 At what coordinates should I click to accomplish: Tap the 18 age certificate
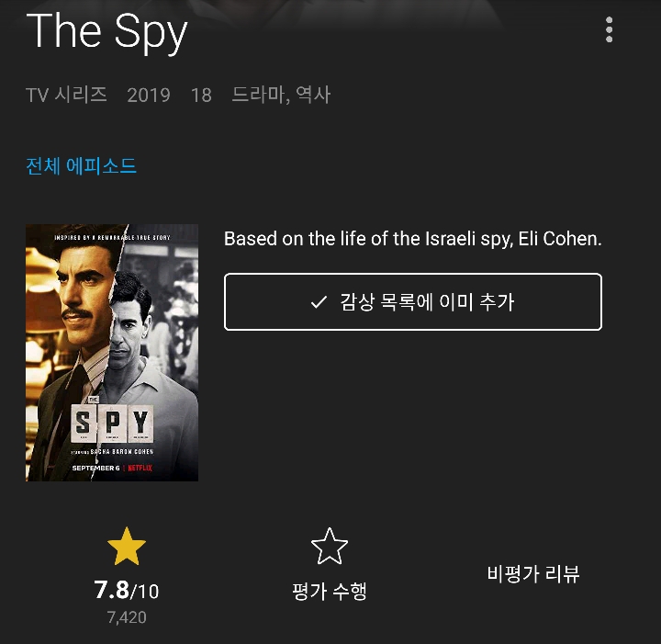point(201,96)
